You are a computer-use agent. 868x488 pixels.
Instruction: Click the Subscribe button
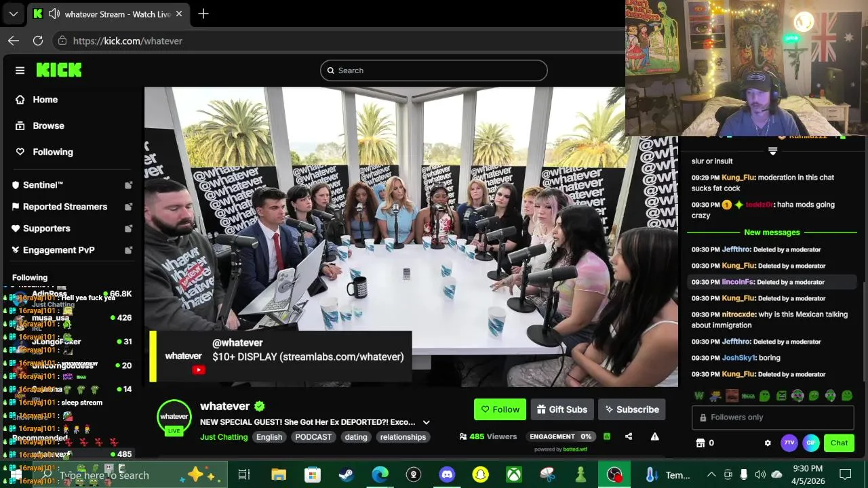632,409
